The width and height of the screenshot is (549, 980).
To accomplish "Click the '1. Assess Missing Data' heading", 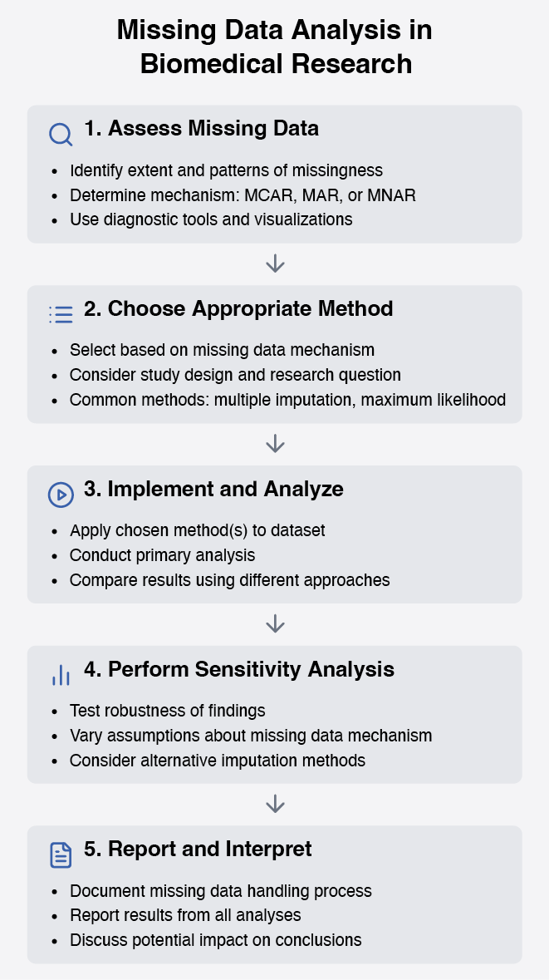I will click(201, 128).
